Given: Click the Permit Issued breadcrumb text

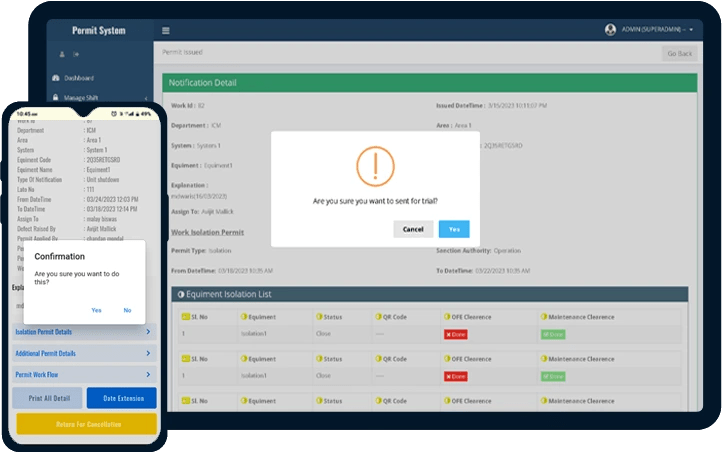Looking at the screenshot, I should (x=182, y=52).
